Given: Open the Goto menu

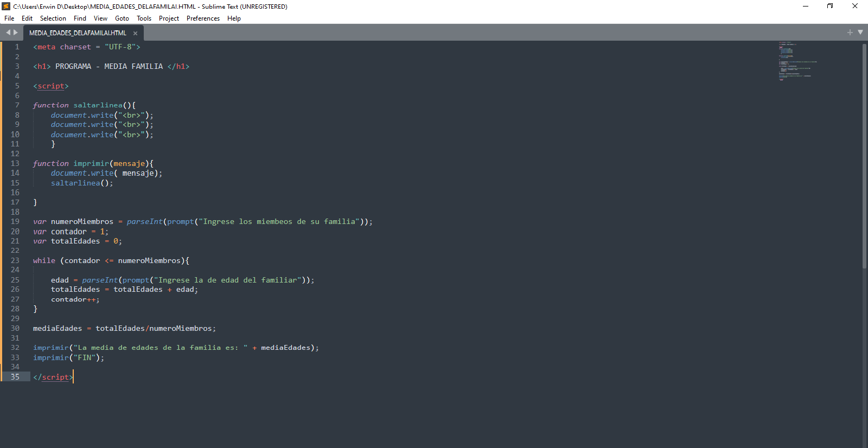Looking at the screenshot, I should 122,18.
